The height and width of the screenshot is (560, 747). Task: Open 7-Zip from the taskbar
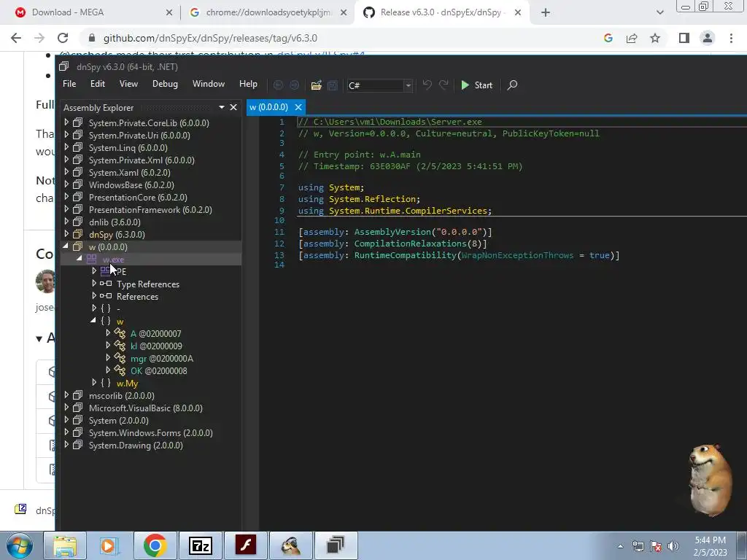tap(200, 545)
